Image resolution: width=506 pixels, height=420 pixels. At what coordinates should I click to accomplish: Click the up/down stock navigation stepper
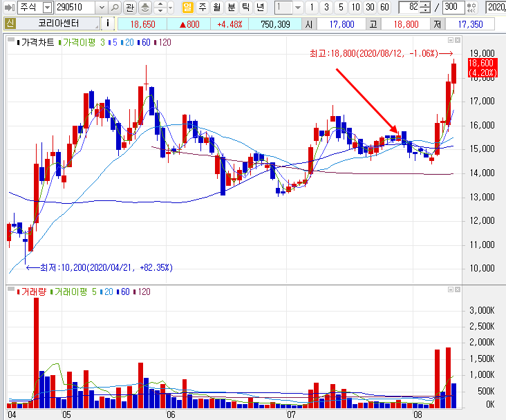(160, 7)
